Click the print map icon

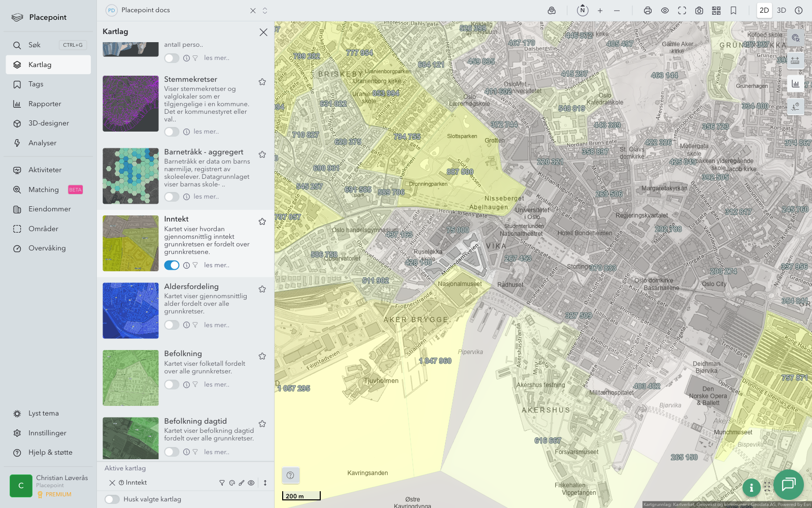click(x=648, y=11)
